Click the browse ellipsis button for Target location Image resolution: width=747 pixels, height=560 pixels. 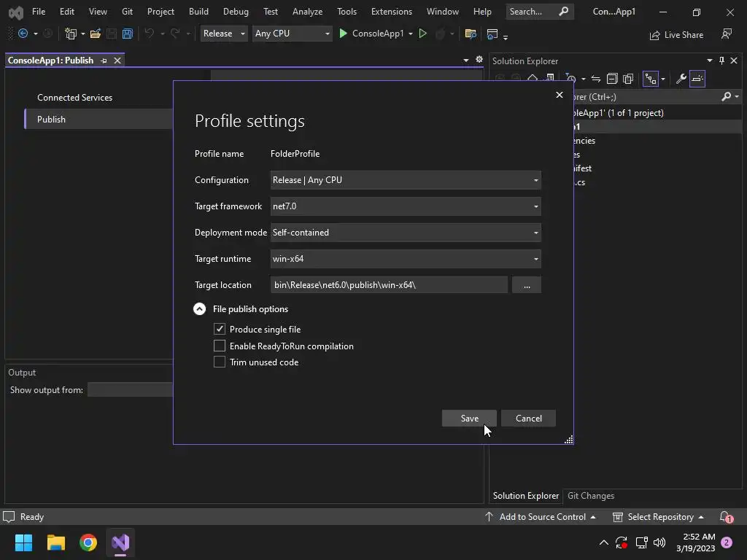point(527,285)
